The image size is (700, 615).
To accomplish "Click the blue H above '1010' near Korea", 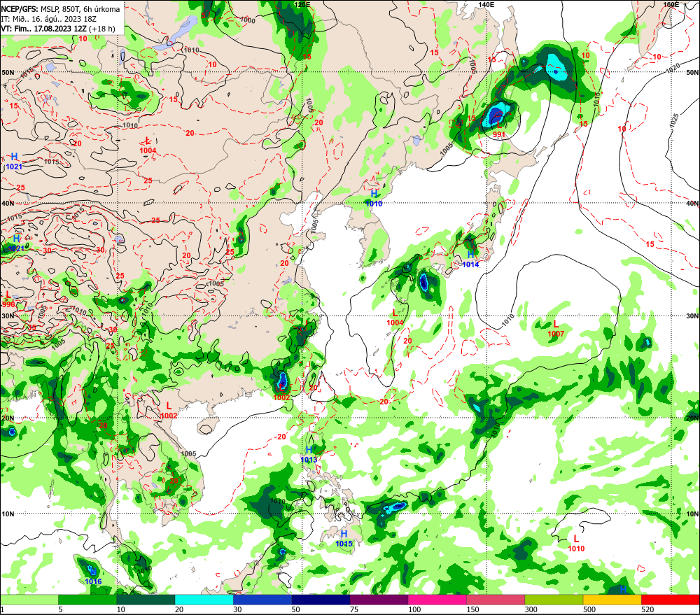I will [374, 194].
